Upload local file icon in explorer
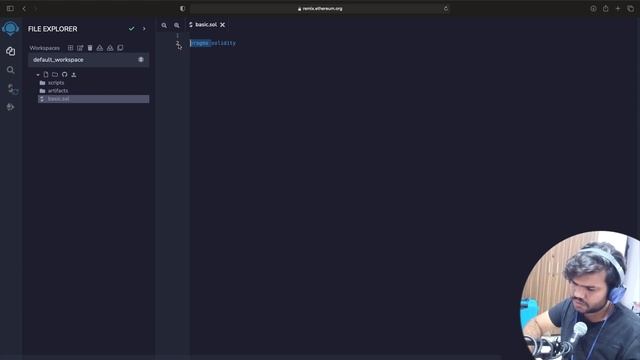Image resolution: width=640 pixels, height=360 pixels. point(74,75)
